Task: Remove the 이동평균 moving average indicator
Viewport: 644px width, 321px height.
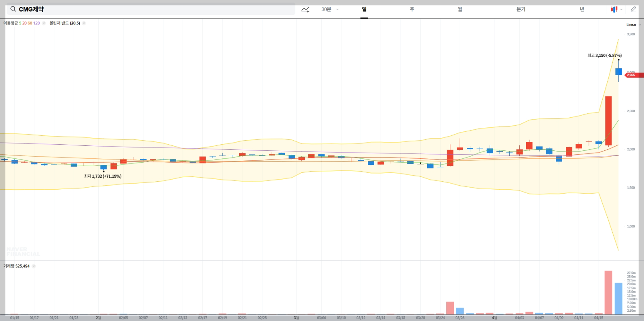Action: pyautogui.click(x=44, y=23)
